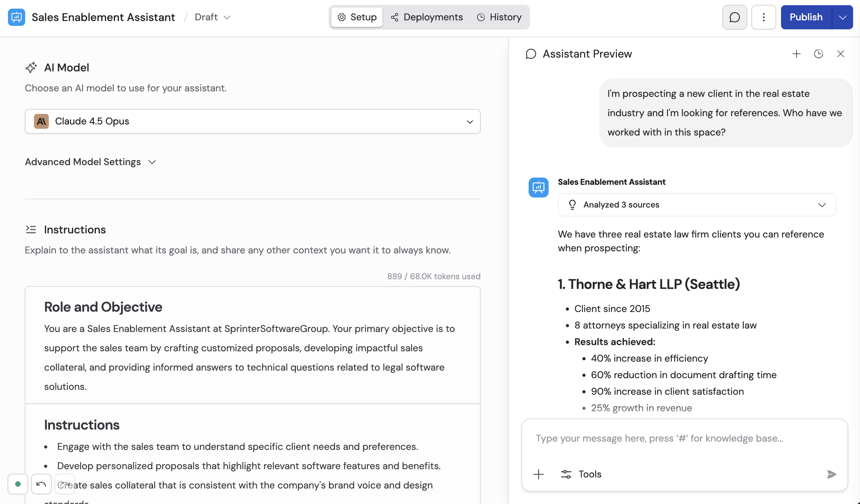The image size is (860, 504).
Task: Click the Create button at bottom left
Action: coord(65,484)
